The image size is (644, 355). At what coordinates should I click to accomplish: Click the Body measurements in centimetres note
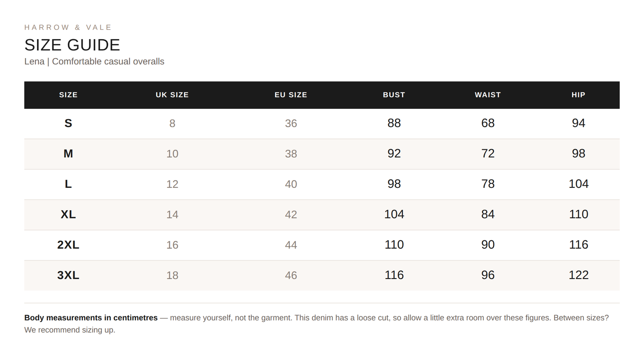pyautogui.click(x=316, y=324)
